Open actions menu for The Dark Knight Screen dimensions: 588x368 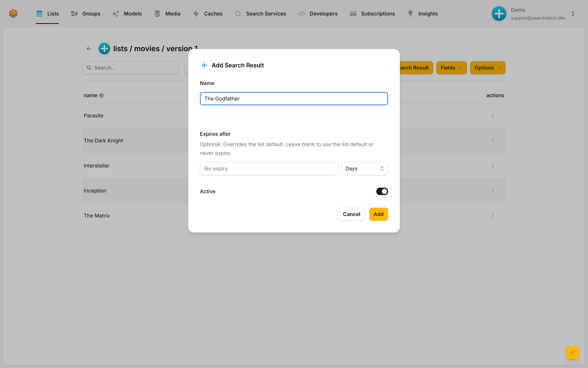coord(493,141)
